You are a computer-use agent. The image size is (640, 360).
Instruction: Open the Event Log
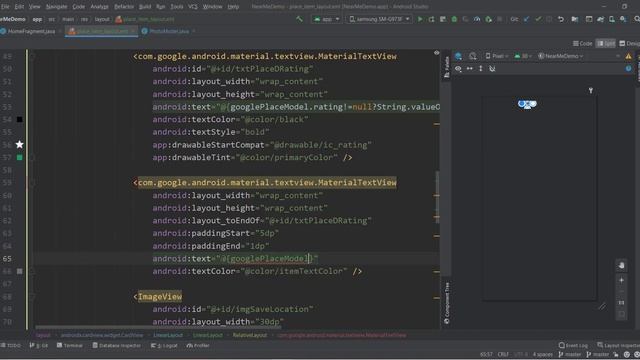(573, 345)
